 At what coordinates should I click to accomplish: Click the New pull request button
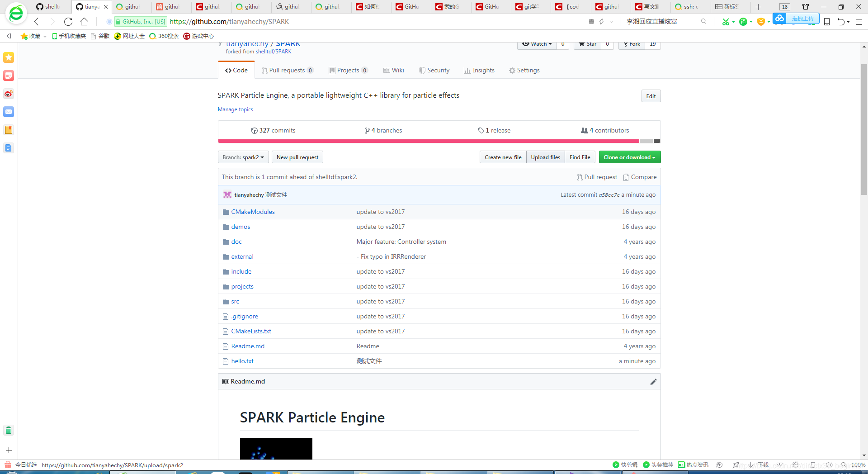(297, 157)
